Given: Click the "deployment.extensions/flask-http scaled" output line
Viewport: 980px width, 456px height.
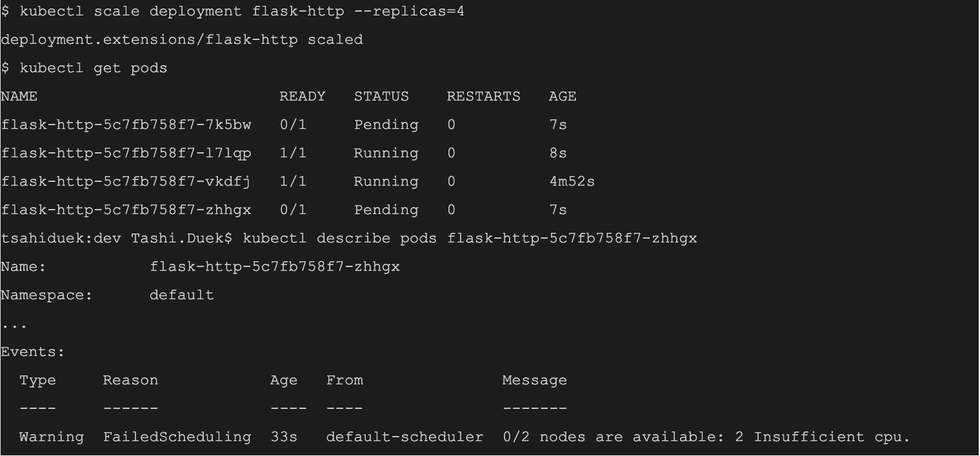Looking at the screenshot, I should 182,40.
